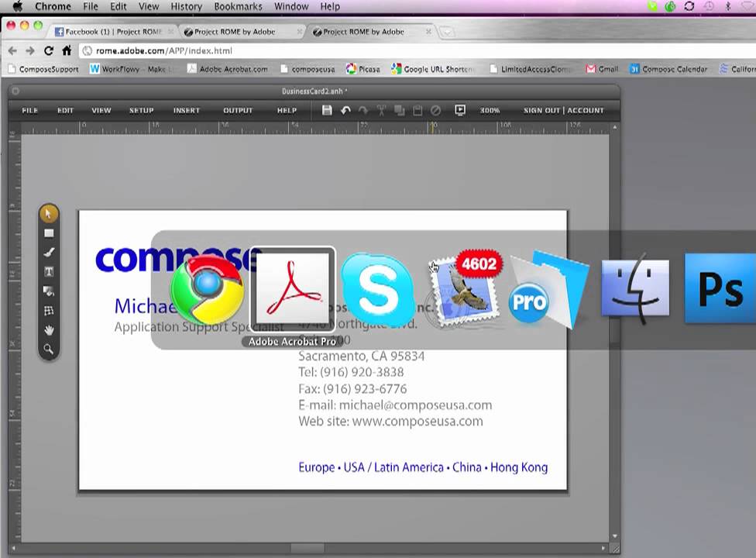Screen dimensions: 756x558
Task: Click the Redo arrow icon
Action: [363, 111]
